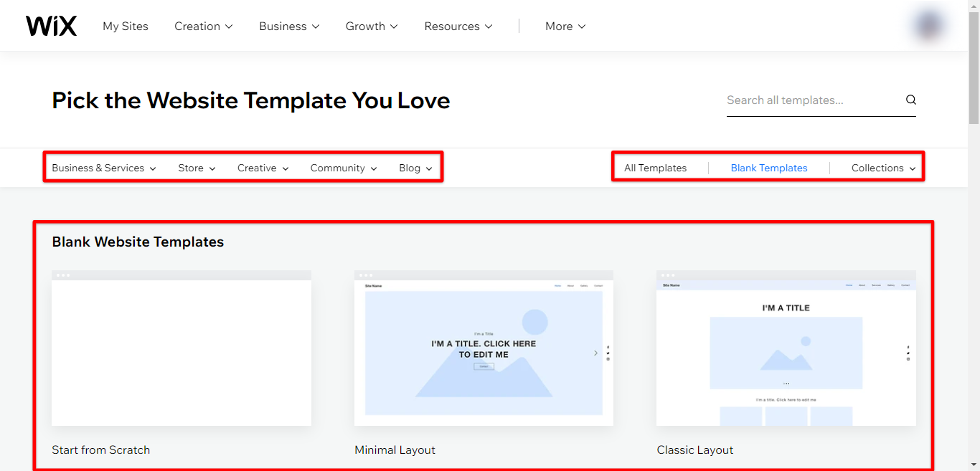Expand the Blog category dropdown
The image size is (980, 471).
point(415,167)
